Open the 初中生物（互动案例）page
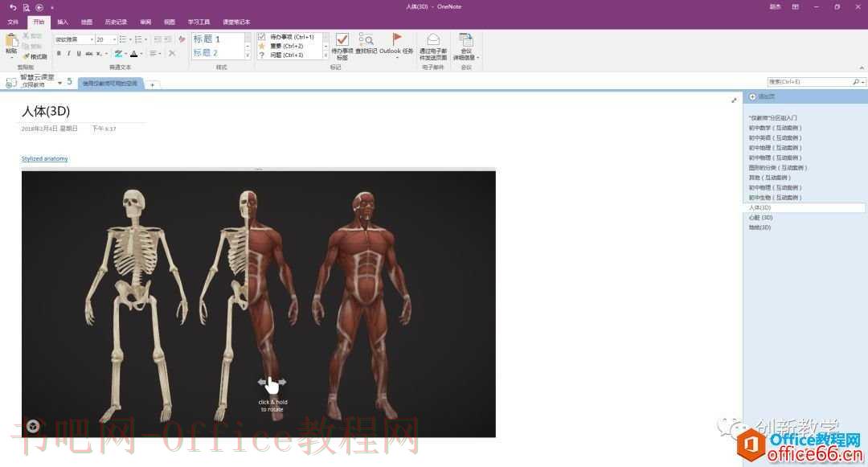Screen dimensions: 868x467 click(x=775, y=198)
